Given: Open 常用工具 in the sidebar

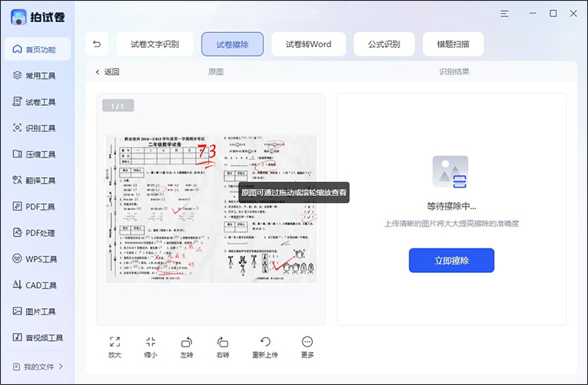Looking at the screenshot, I should (x=34, y=75).
